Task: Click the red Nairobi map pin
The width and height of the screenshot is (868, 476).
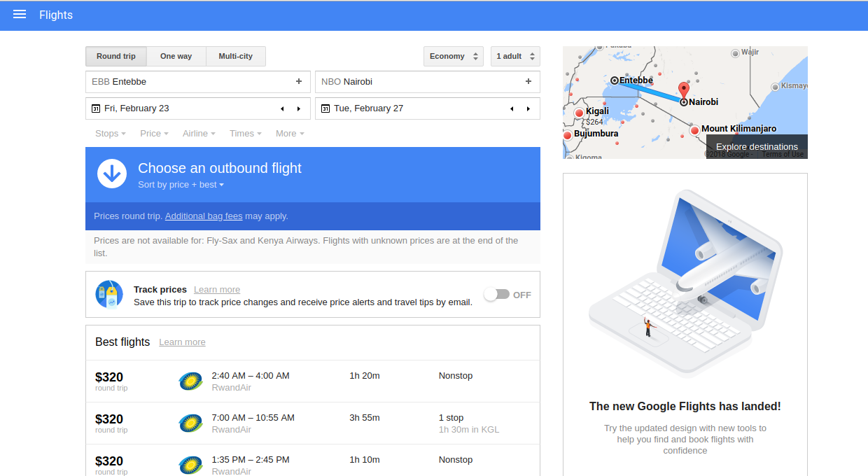Action: pyautogui.click(x=684, y=91)
